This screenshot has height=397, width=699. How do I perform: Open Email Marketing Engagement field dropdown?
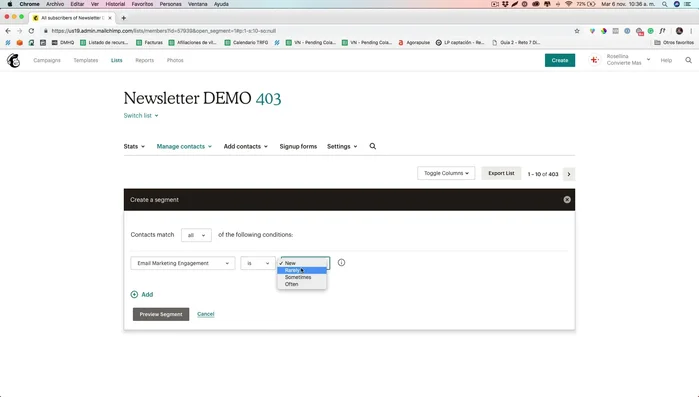point(183,263)
